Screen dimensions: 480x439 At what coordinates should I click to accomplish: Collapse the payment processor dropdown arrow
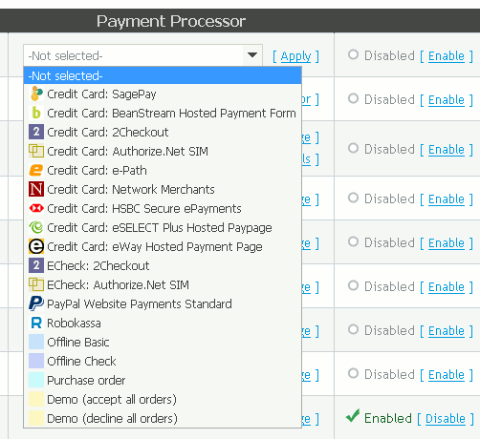click(x=252, y=55)
